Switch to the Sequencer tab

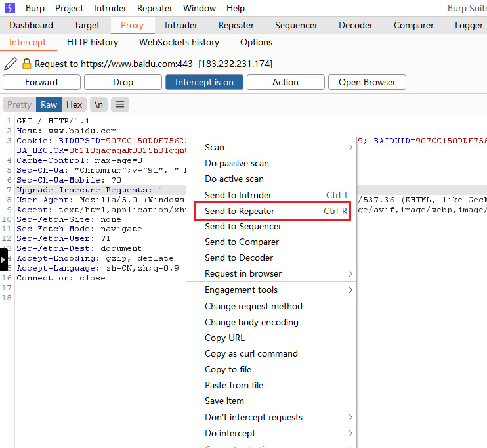pyautogui.click(x=296, y=25)
